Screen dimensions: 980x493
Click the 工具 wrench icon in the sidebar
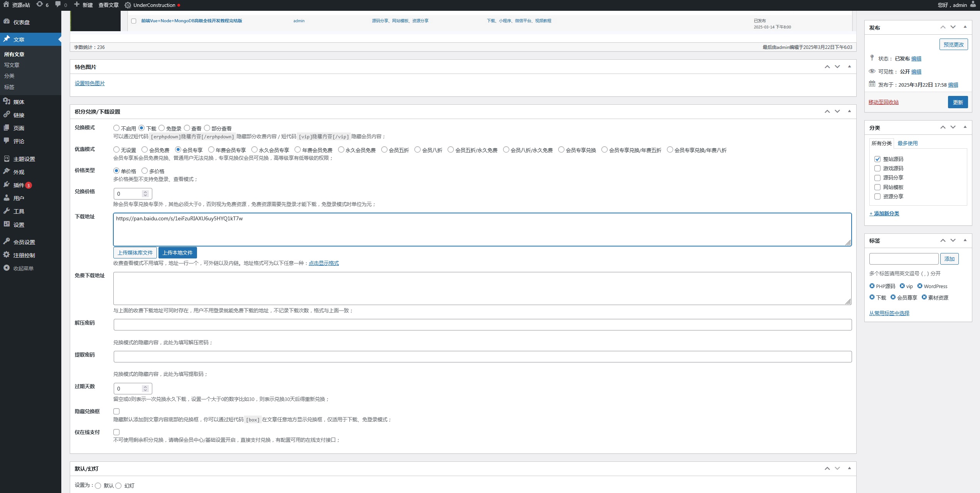[x=7, y=211]
